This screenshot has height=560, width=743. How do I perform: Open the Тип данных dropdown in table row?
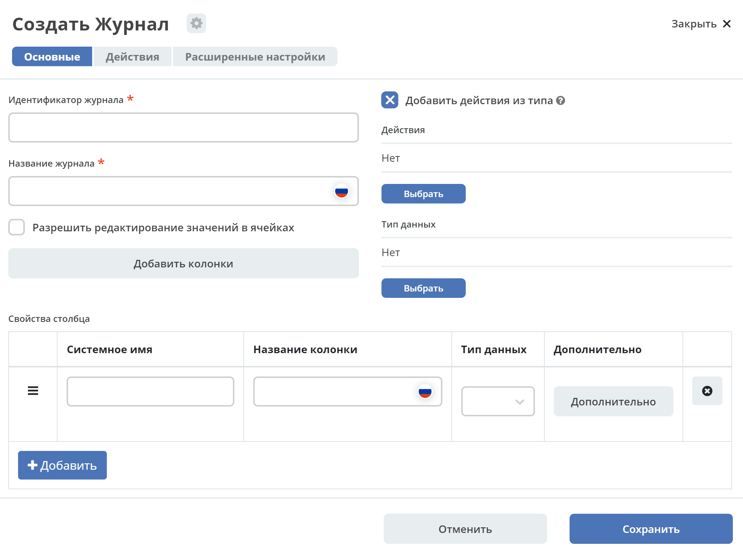(498, 401)
